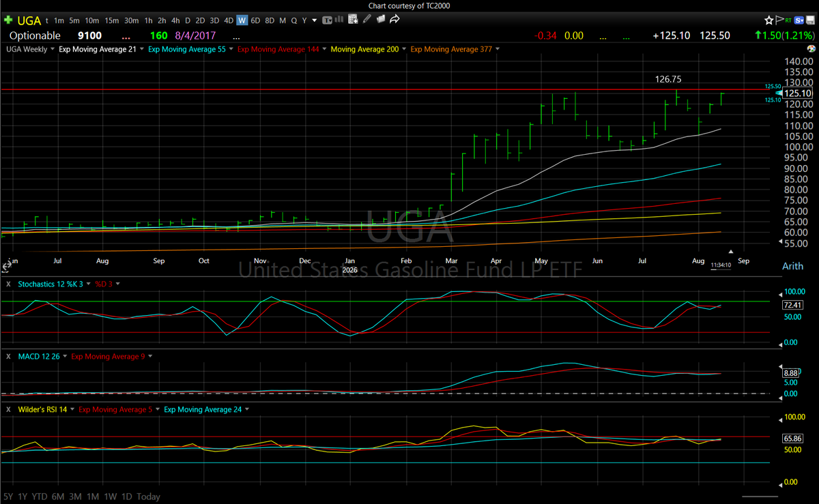819x504 pixels.
Task: Click the TV chart template icon
Action: click(x=328, y=20)
